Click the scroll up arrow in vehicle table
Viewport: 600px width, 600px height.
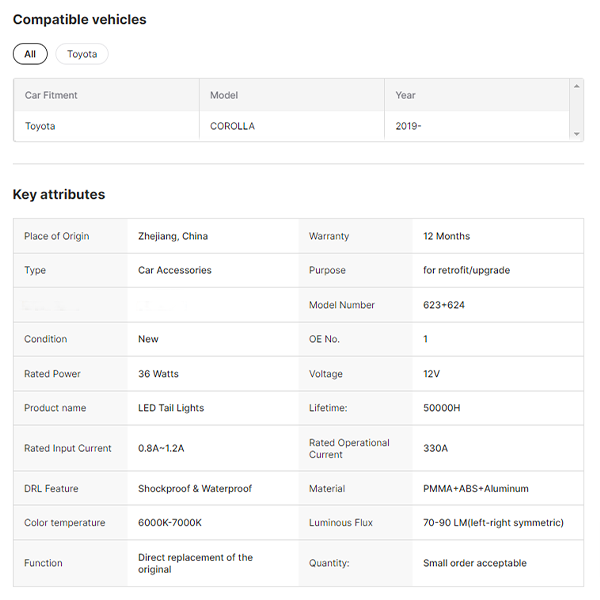(576, 86)
